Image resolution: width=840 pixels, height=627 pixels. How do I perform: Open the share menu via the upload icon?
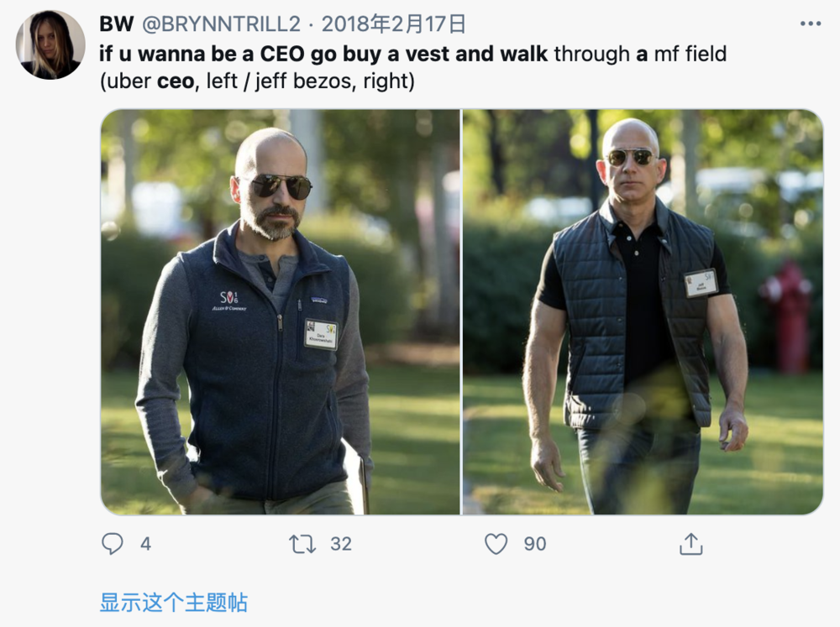[690, 543]
